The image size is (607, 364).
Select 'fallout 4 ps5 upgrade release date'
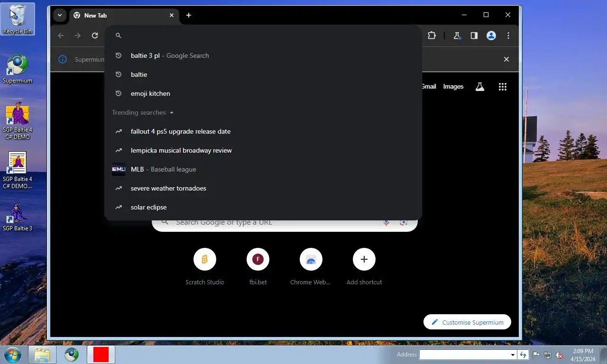pyautogui.click(x=263, y=131)
